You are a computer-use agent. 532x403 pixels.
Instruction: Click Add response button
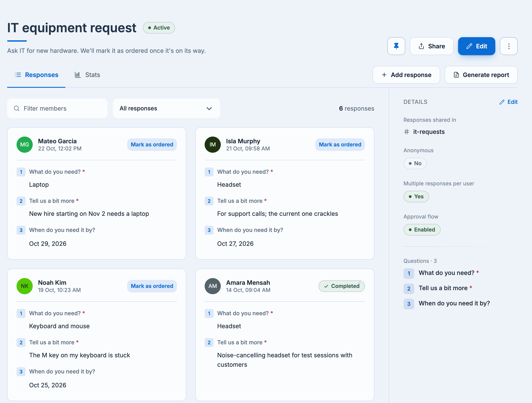(x=406, y=75)
